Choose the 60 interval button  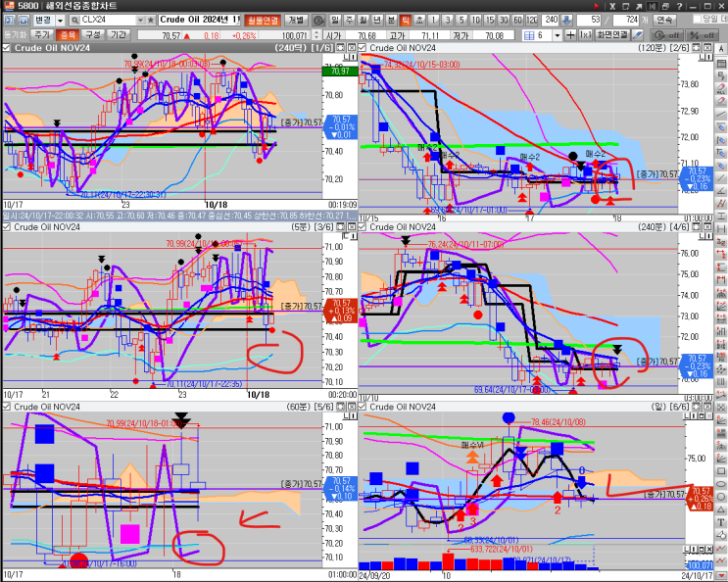click(517, 21)
